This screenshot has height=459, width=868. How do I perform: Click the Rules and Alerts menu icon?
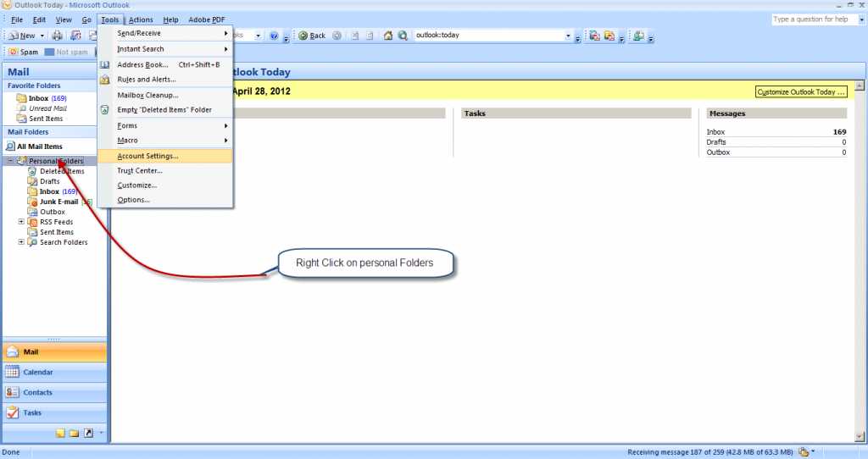tap(104, 80)
